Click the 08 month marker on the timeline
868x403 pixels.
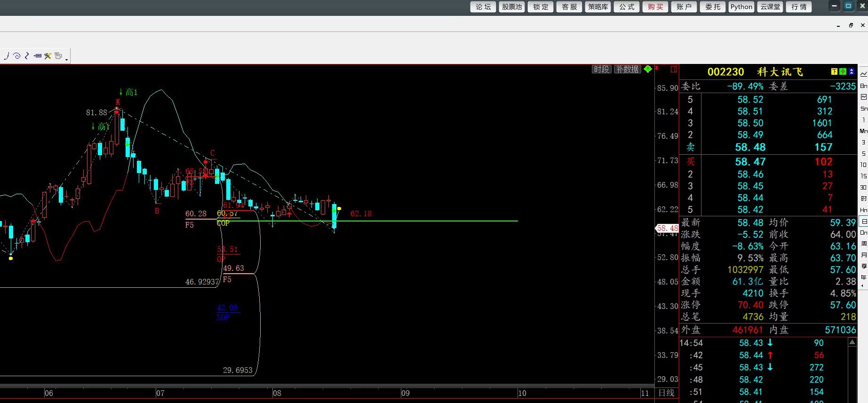pyautogui.click(x=277, y=393)
